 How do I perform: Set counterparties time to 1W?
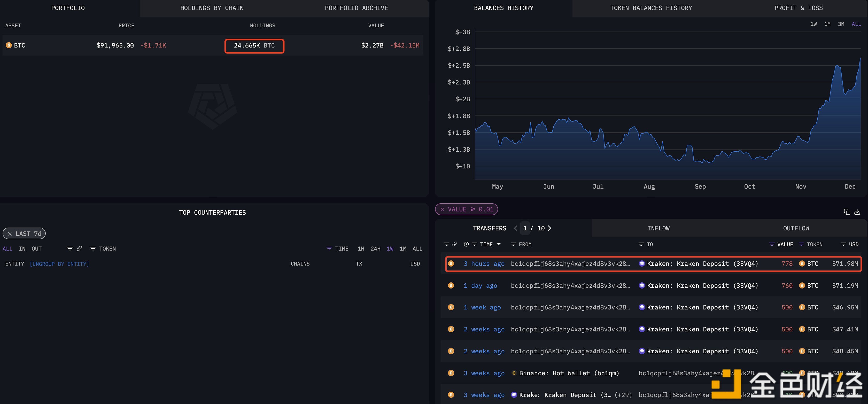click(x=390, y=249)
